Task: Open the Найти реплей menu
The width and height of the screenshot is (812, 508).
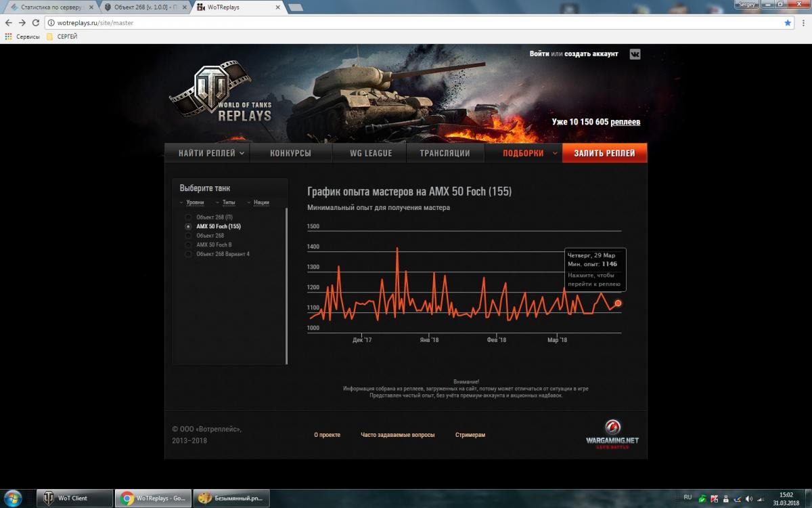Action: (207, 153)
